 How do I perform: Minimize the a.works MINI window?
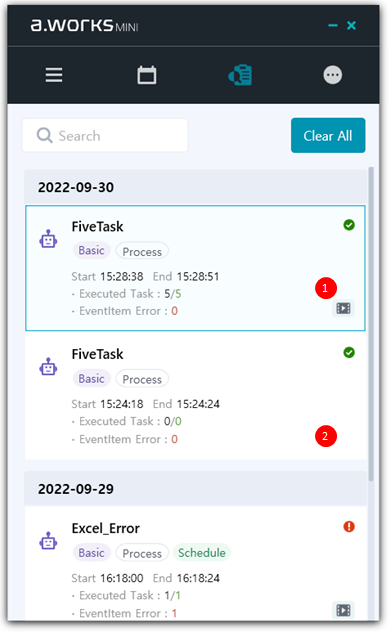tap(333, 25)
